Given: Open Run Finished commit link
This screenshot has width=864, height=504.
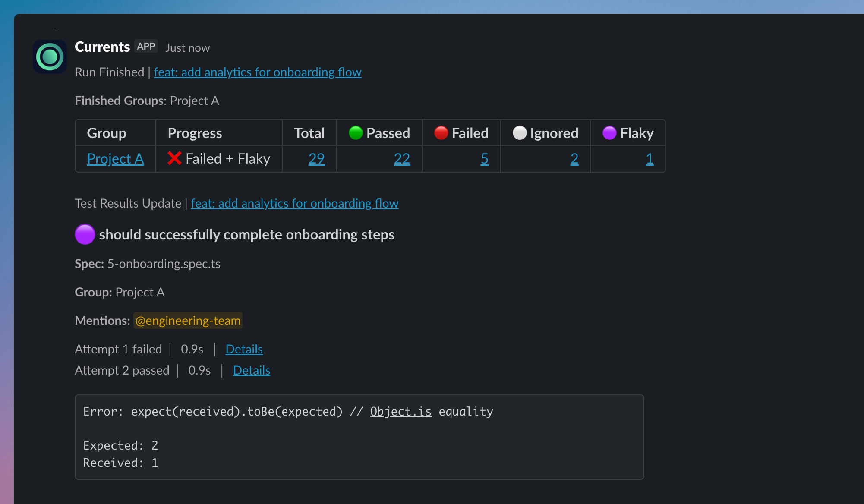Looking at the screenshot, I should click(258, 72).
